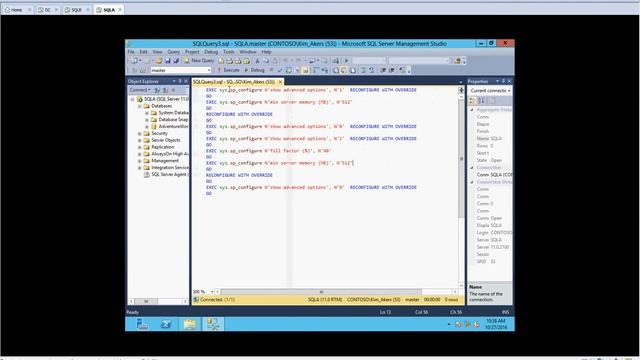The width and height of the screenshot is (640, 360).
Task: Open File Explorer from taskbar
Action: (189, 324)
